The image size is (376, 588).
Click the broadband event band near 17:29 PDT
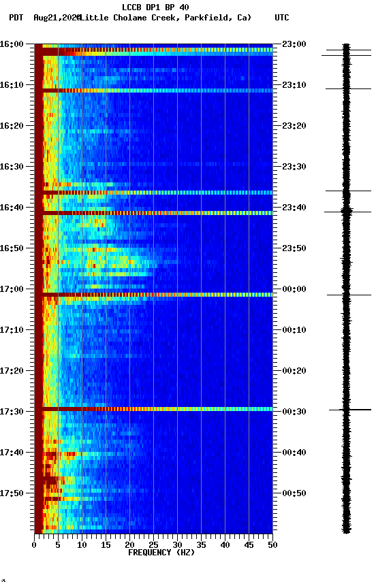click(153, 409)
